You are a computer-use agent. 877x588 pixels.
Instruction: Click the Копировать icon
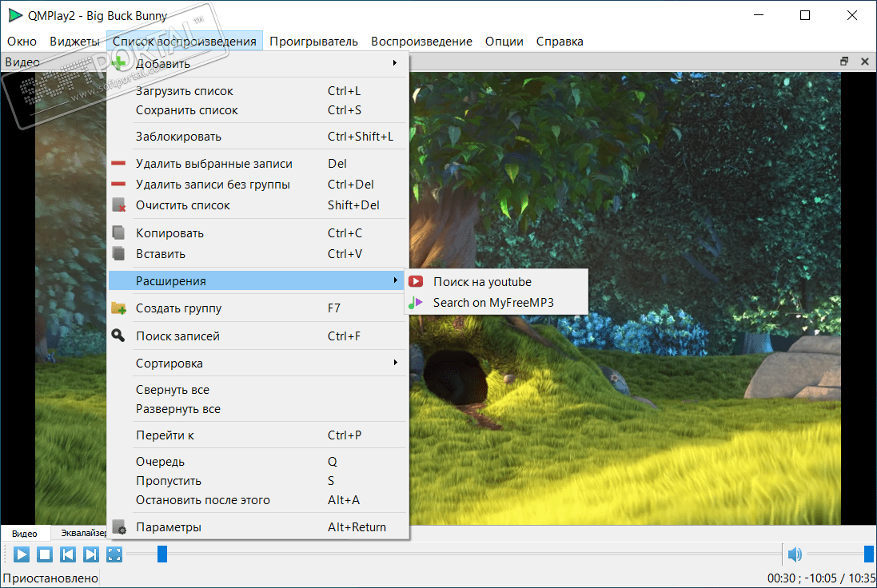click(x=118, y=232)
